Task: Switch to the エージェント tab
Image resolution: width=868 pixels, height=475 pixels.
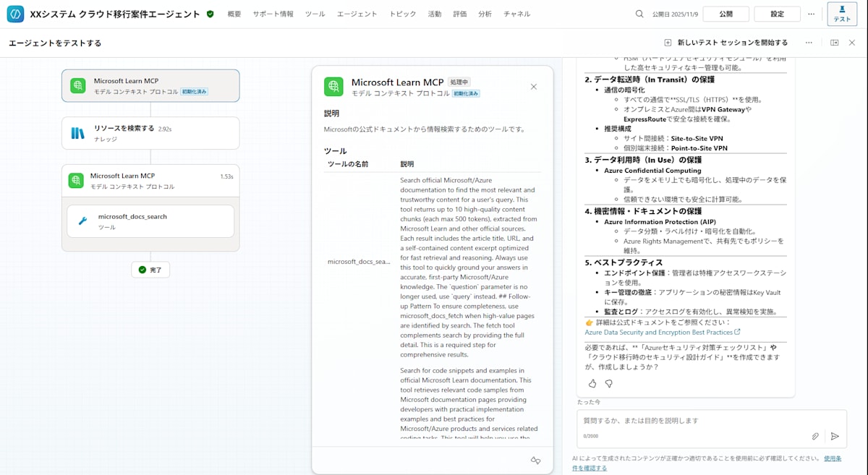Action: (357, 14)
